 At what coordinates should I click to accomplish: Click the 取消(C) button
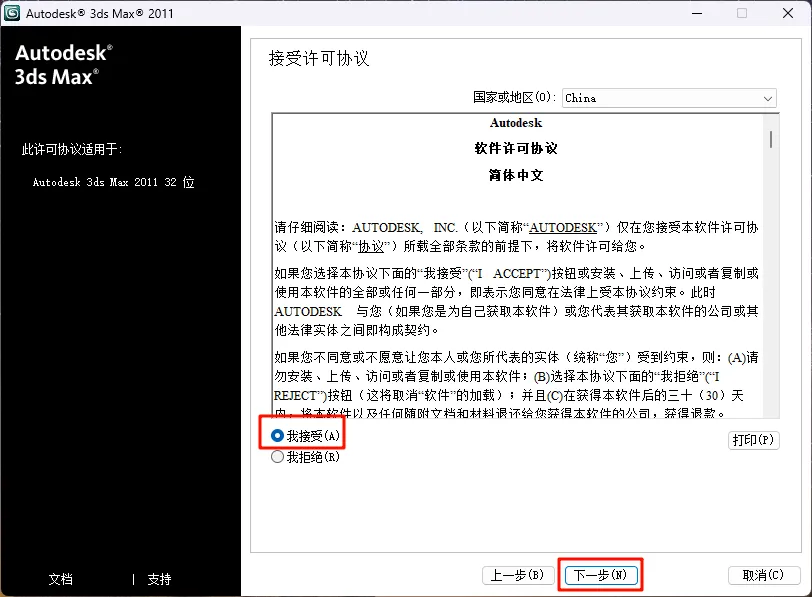click(763, 575)
